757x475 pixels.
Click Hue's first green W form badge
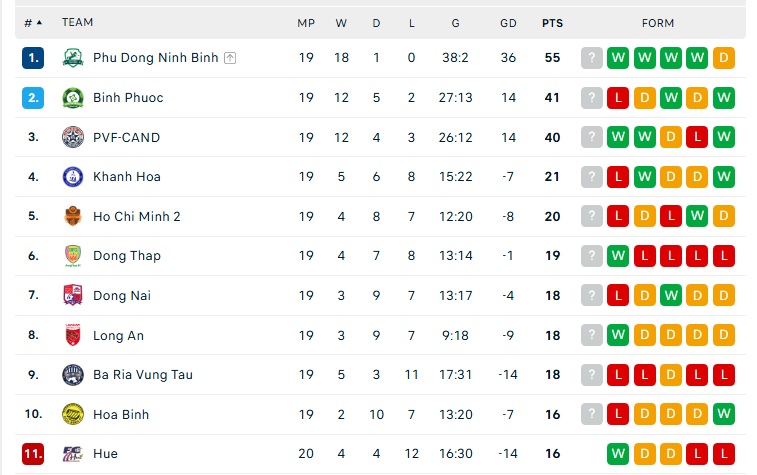(618, 454)
